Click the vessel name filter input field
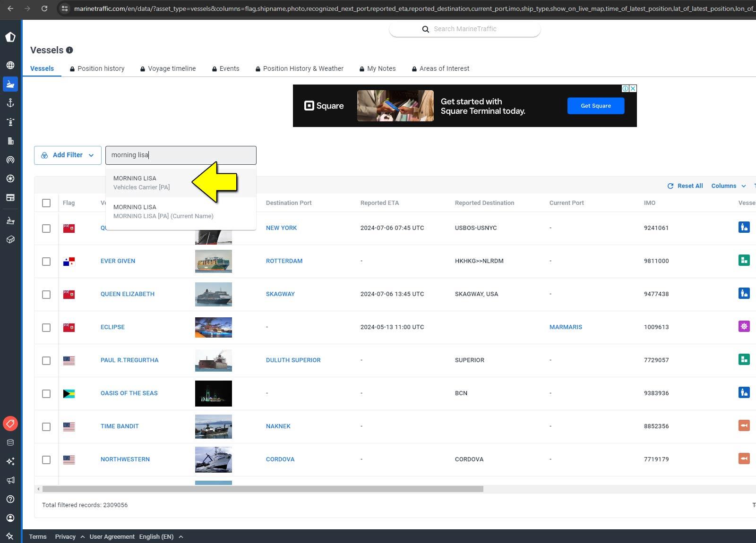The height and width of the screenshot is (543, 756). pos(181,155)
